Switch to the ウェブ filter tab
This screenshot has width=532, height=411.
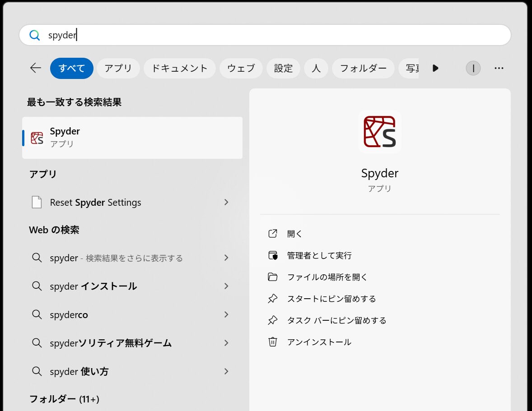(x=241, y=68)
